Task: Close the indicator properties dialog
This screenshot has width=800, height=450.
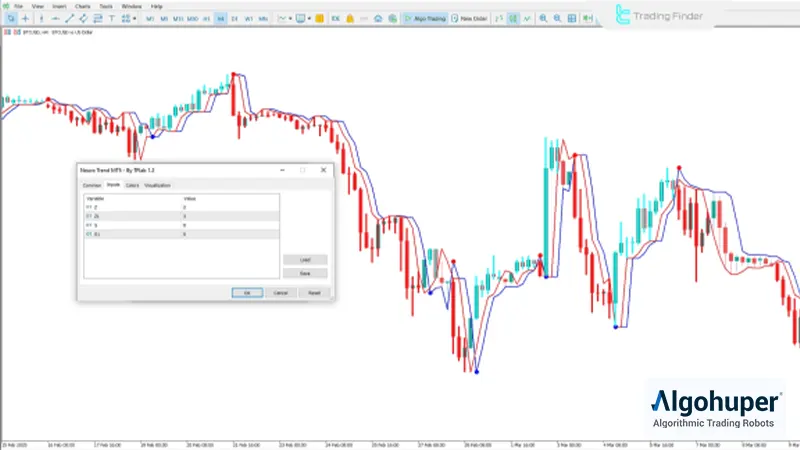Action: point(323,170)
